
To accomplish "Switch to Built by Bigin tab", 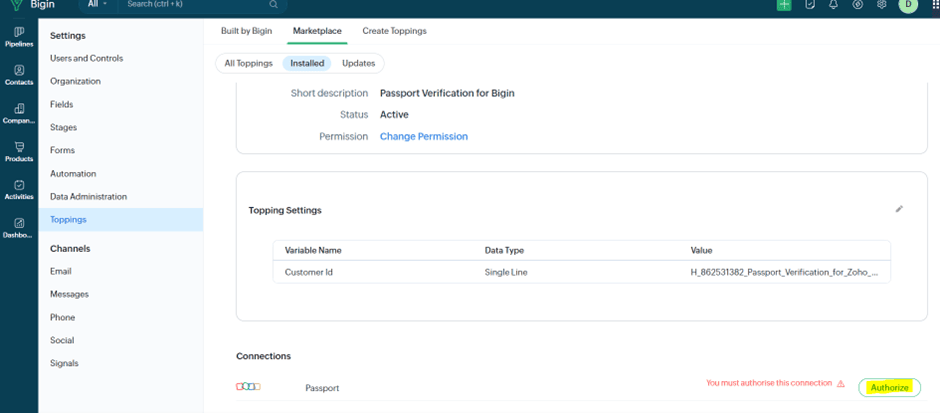I will tap(246, 31).
